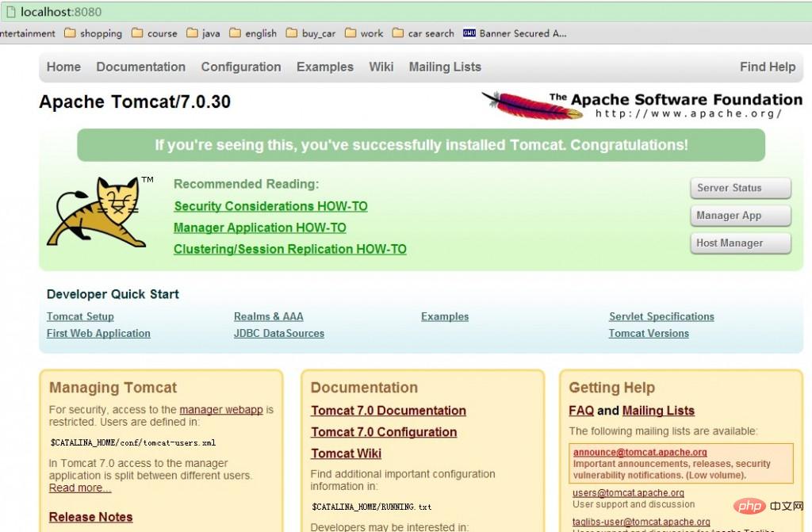Go to Home in the nav bar
This screenshot has height=532, width=812.
pos(63,67)
